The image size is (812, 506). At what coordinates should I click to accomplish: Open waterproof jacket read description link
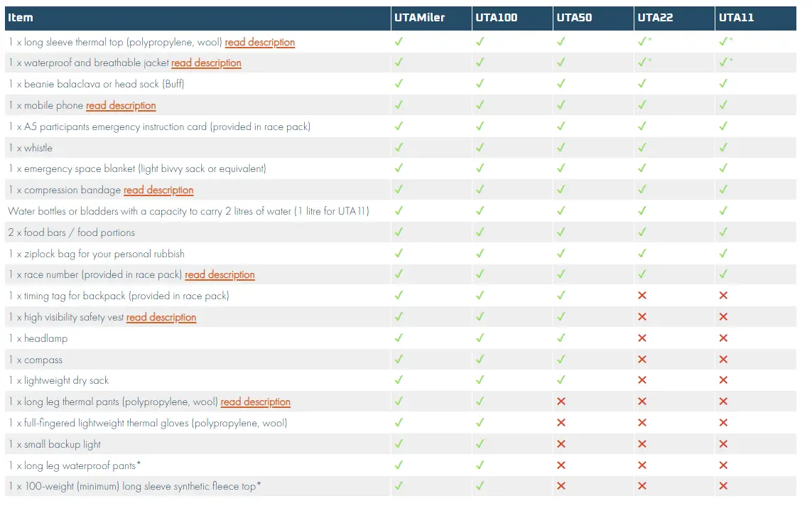(206, 63)
